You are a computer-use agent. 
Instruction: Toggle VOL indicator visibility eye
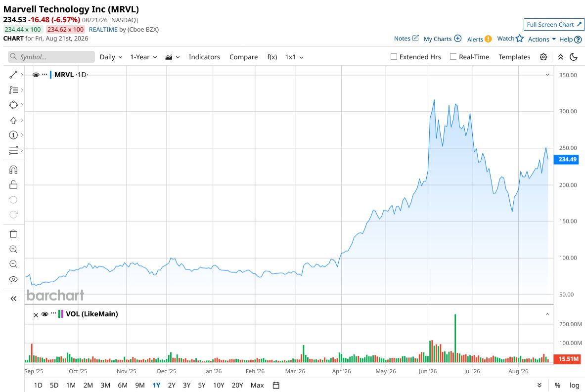pyautogui.click(x=45, y=314)
